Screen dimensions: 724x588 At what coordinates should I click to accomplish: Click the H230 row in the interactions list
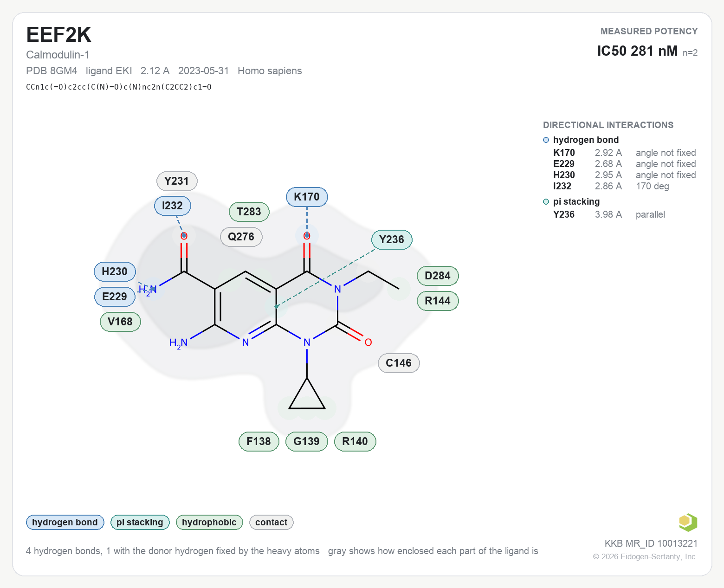[x=624, y=175]
